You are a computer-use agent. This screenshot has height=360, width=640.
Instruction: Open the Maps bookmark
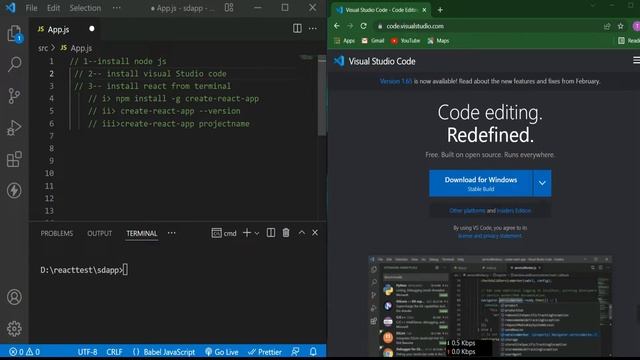coord(438,41)
